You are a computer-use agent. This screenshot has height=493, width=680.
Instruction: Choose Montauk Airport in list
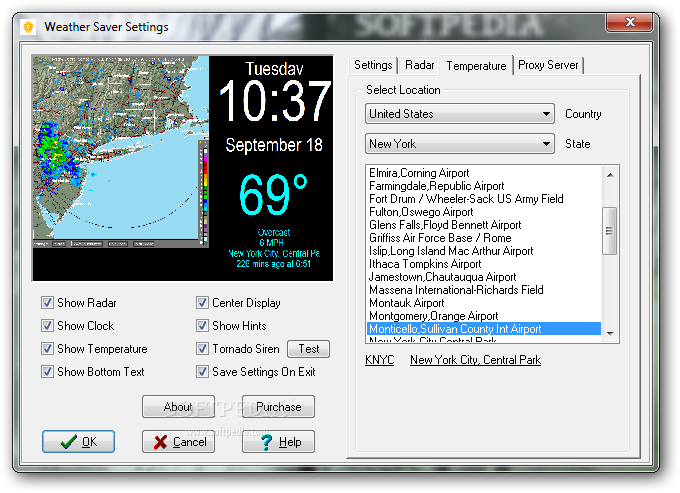pos(484,303)
